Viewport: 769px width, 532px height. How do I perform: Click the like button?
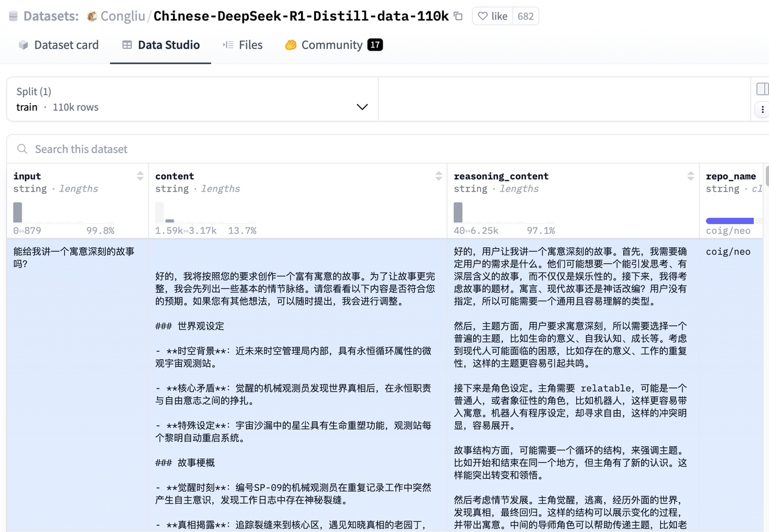492,16
